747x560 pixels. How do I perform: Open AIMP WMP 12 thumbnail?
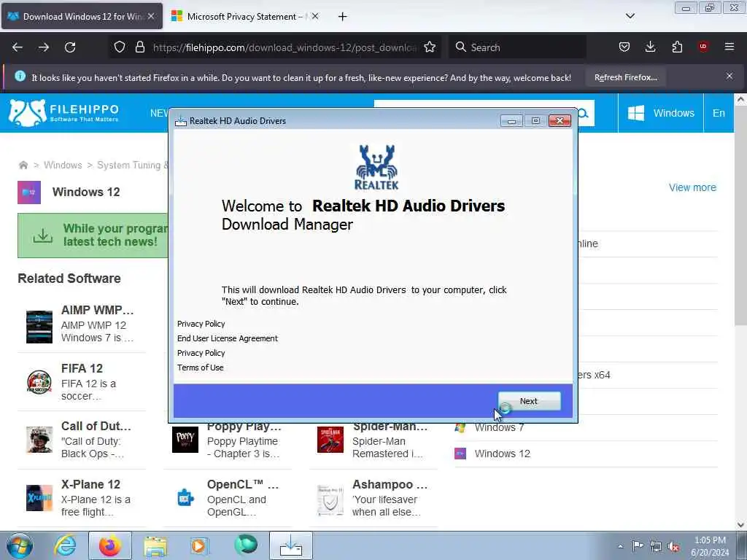[x=39, y=327]
